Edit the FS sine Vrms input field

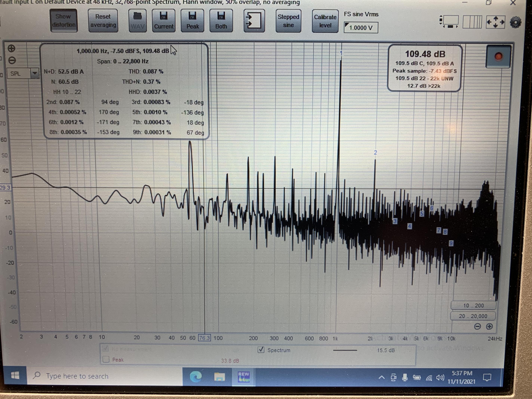coord(361,28)
